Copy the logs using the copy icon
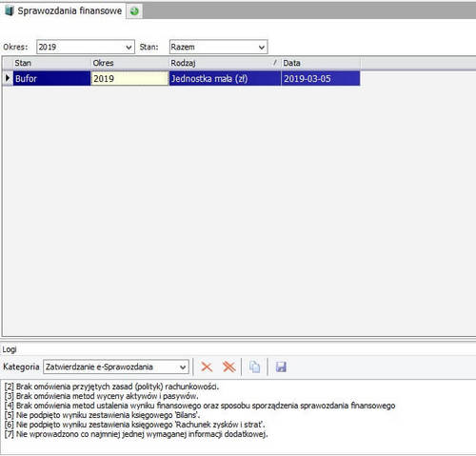The width and height of the screenshot is (476, 456). 254,367
